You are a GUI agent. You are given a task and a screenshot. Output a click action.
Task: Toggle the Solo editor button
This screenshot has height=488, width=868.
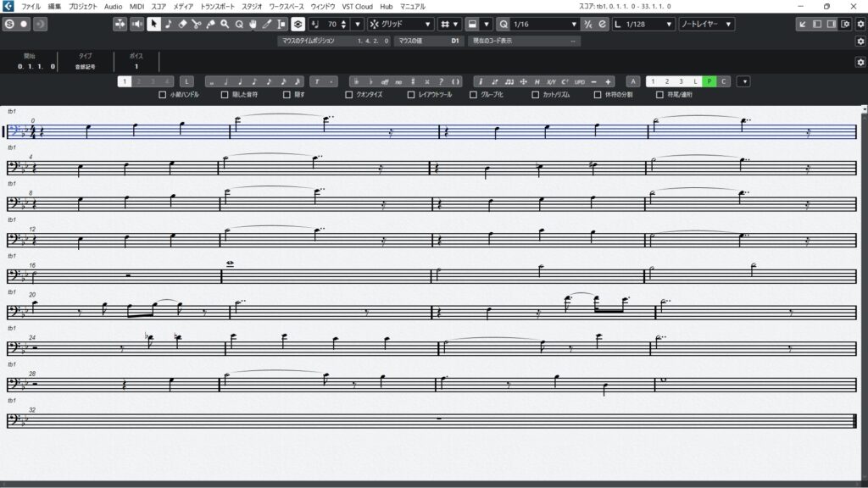click(120, 24)
